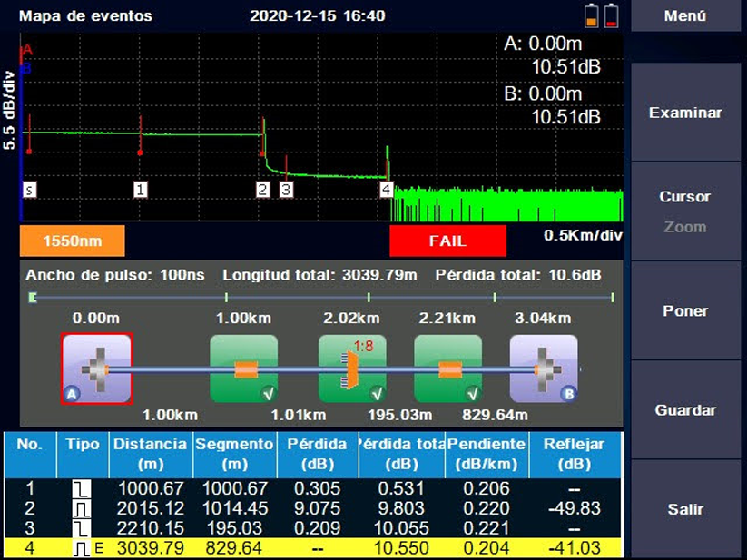Exit using the Salir button
This screenshot has height=560, width=747.
pos(685,509)
